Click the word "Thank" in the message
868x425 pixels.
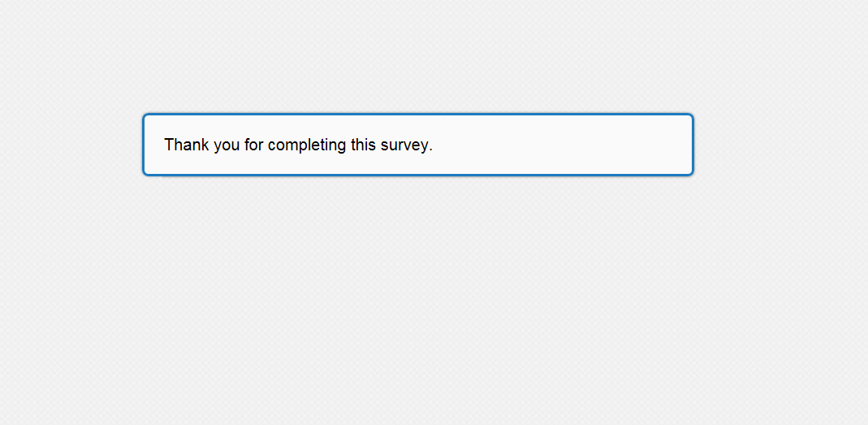186,145
